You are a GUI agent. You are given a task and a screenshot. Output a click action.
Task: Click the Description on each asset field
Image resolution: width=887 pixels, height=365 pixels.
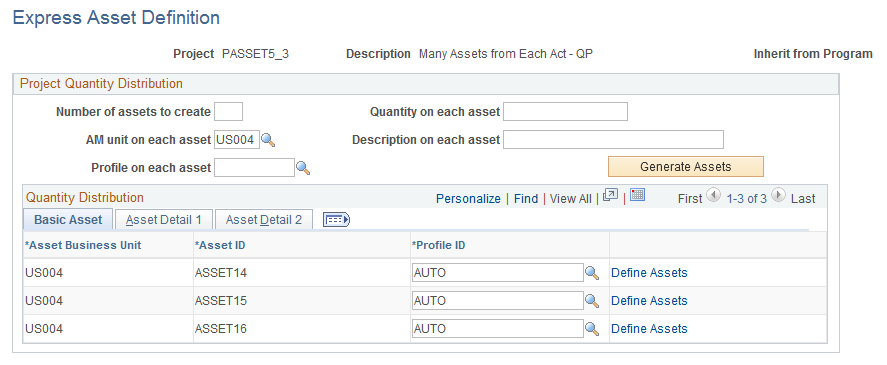point(613,140)
